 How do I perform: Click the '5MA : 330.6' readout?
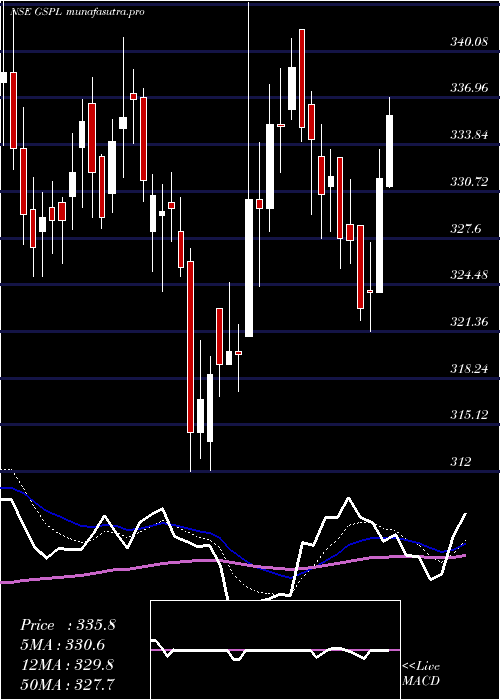tap(65, 645)
